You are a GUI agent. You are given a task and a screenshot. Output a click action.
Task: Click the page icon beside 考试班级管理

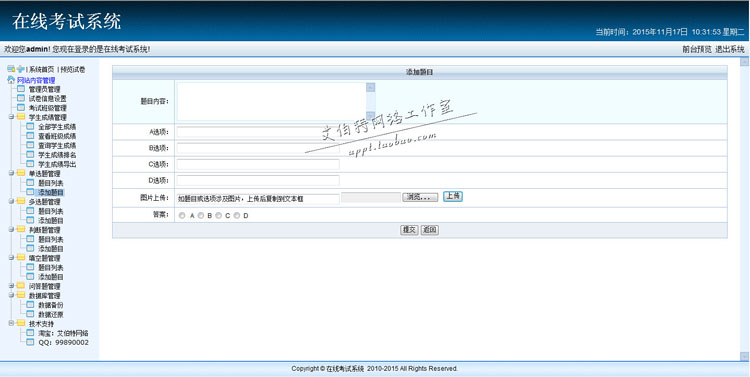pos(21,108)
